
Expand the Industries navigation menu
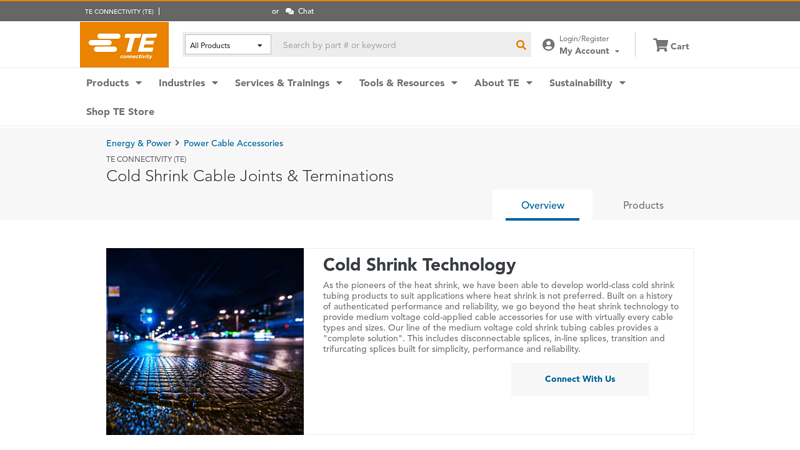pyautogui.click(x=188, y=83)
